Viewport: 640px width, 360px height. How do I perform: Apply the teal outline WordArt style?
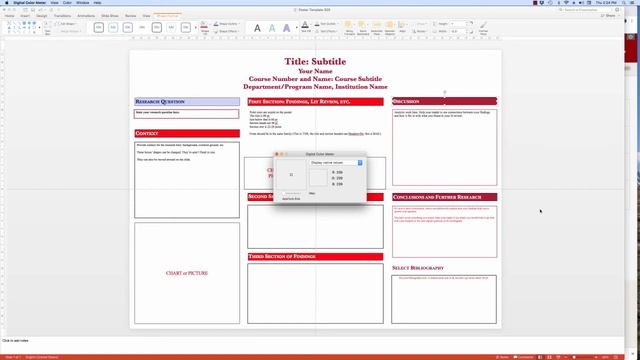[272, 28]
